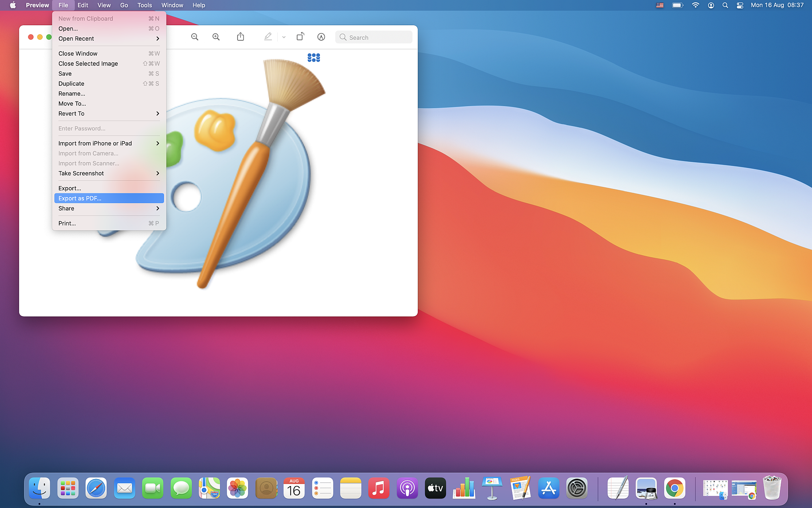Image resolution: width=812 pixels, height=508 pixels.
Task: Select the Highlight pen icon
Action: coord(268,37)
